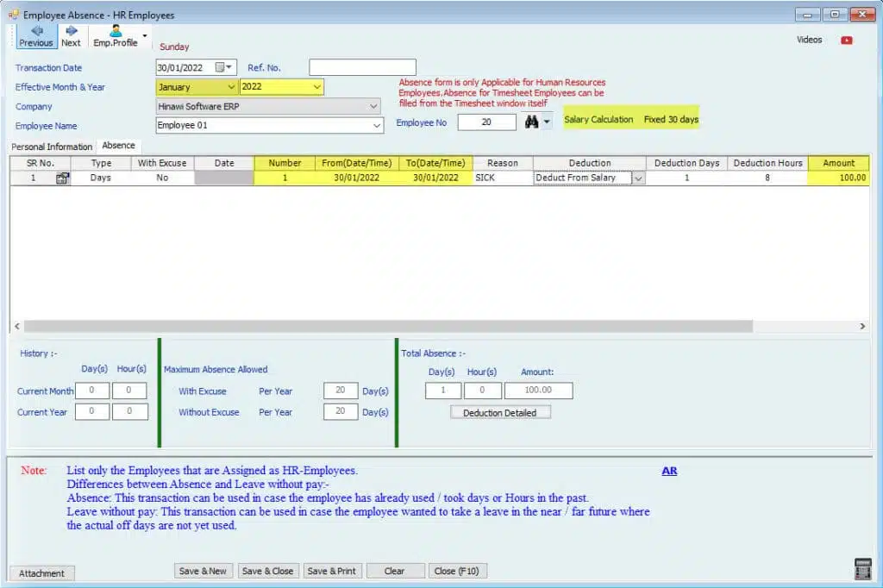The image size is (883, 588).
Task: Click the Deduction Hours cell showing 8
Action: [x=767, y=178]
